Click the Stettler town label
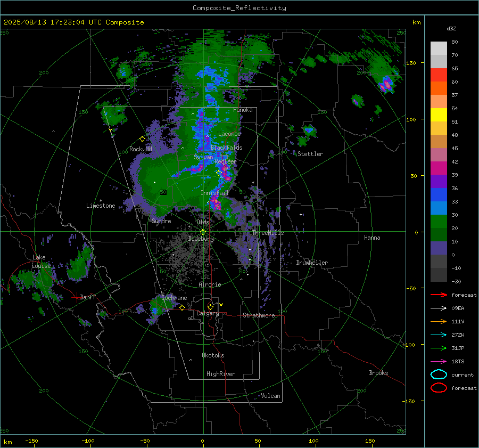 coord(310,154)
